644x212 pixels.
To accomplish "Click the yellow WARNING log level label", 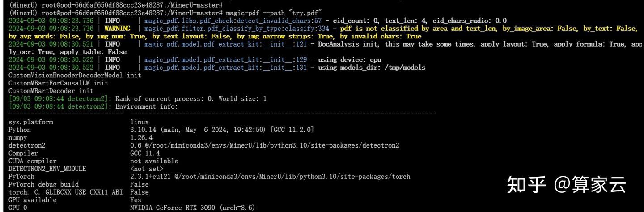I will [118, 29].
